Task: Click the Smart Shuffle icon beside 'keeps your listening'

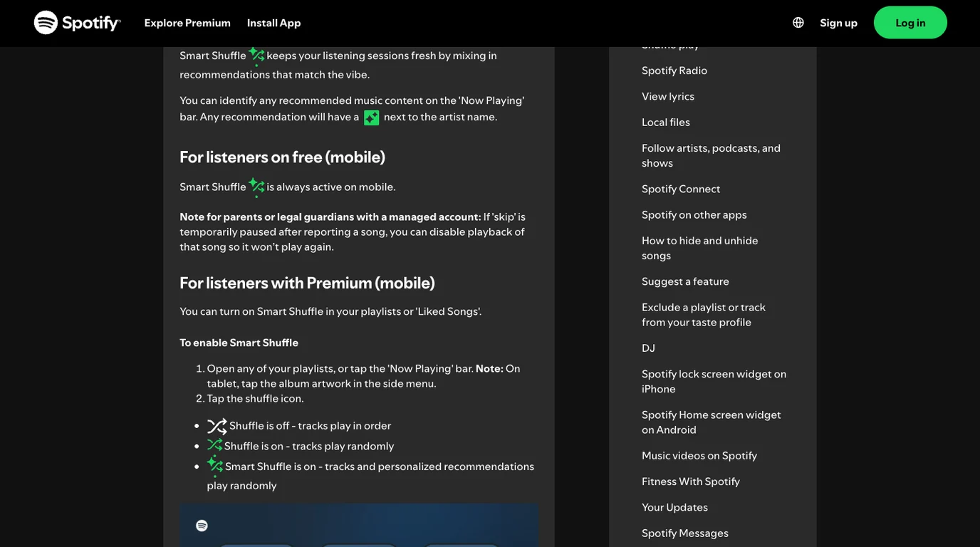Action: [x=256, y=56]
